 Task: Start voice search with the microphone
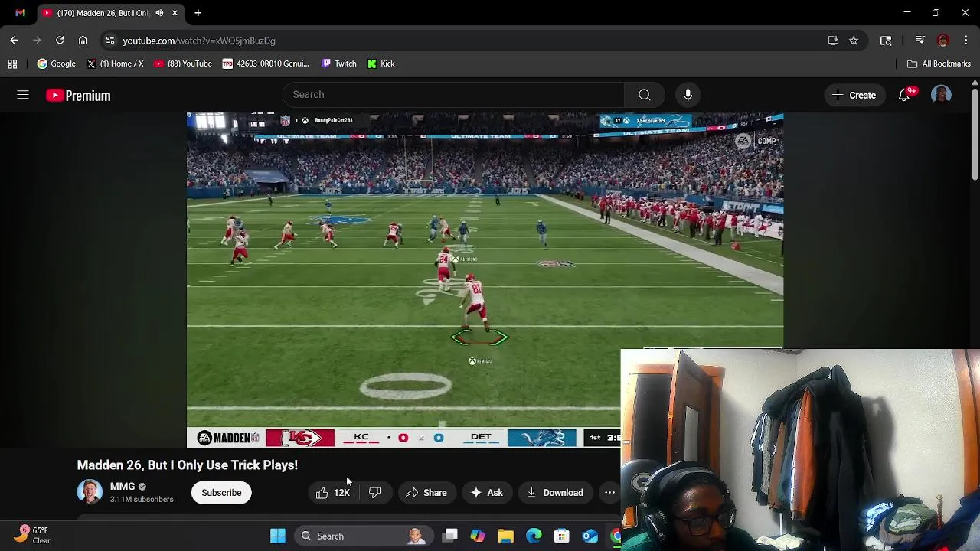point(688,95)
